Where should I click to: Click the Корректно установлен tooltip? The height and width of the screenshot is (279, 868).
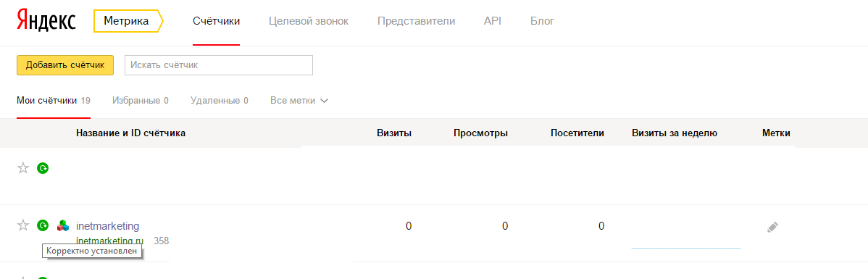coord(93,251)
